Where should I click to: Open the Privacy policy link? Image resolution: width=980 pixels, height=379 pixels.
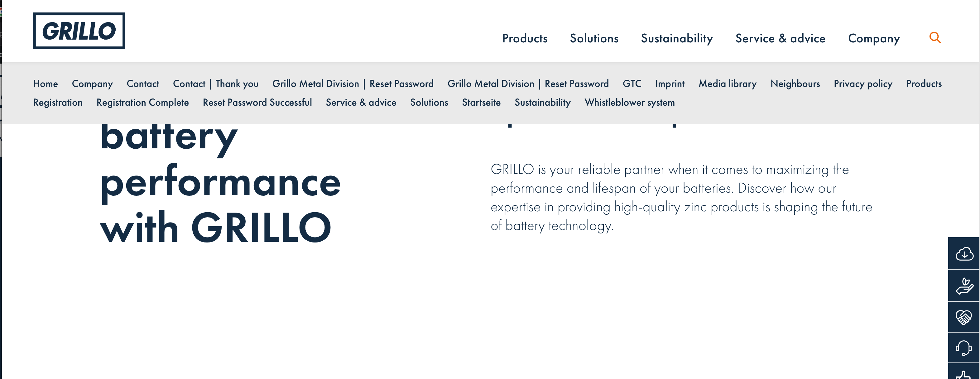(x=863, y=84)
